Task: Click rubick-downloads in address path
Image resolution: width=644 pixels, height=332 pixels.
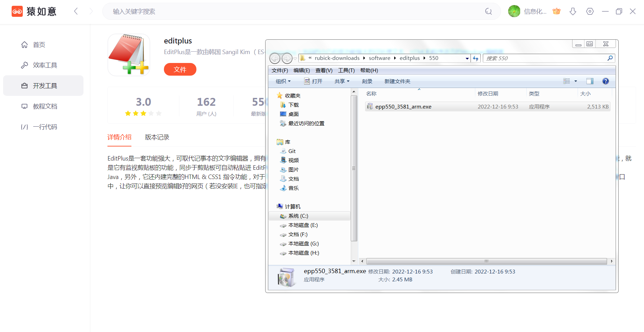Action: click(337, 58)
